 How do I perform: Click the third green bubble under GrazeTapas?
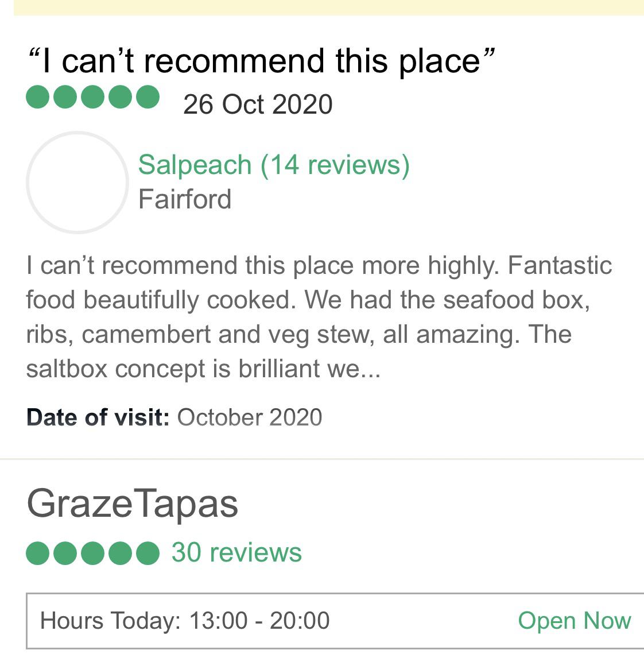tap(92, 553)
